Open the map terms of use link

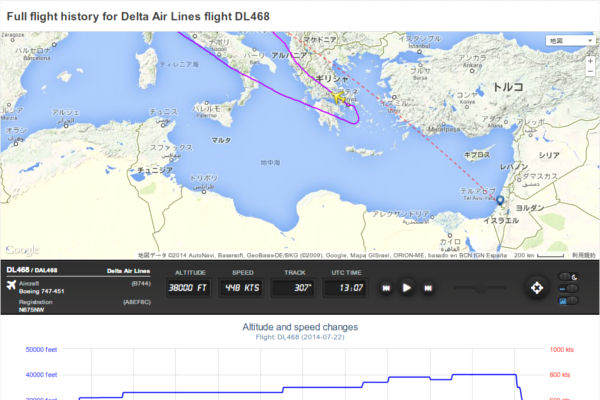click(584, 255)
